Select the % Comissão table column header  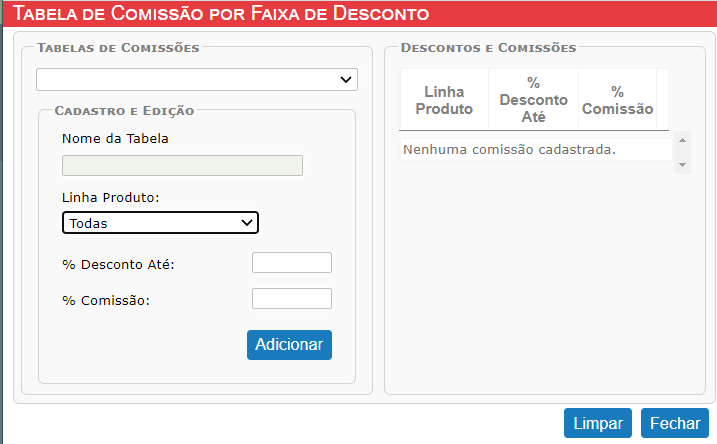pos(617,100)
